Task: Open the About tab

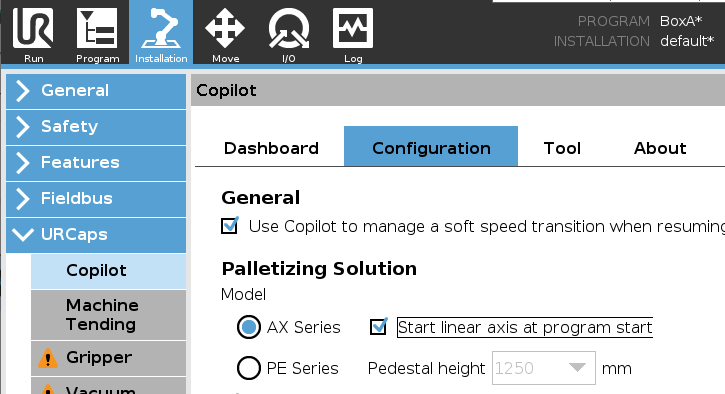Action: click(x=660, y=148)
